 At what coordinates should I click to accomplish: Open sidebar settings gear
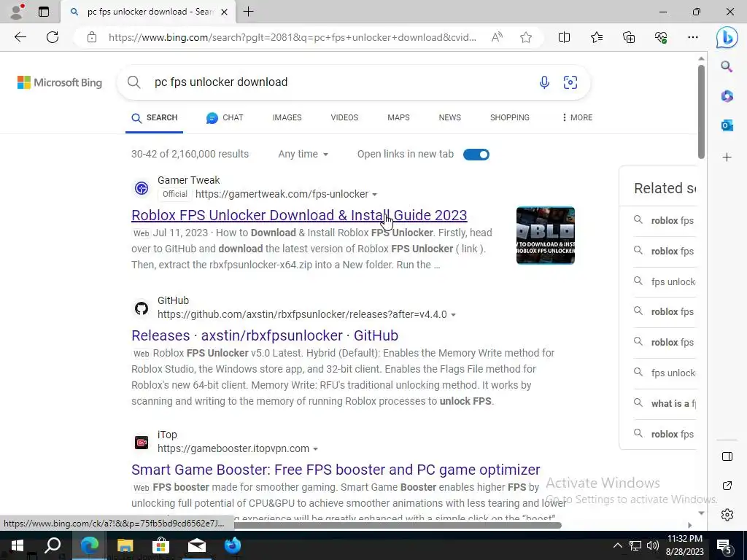(727, 515)
